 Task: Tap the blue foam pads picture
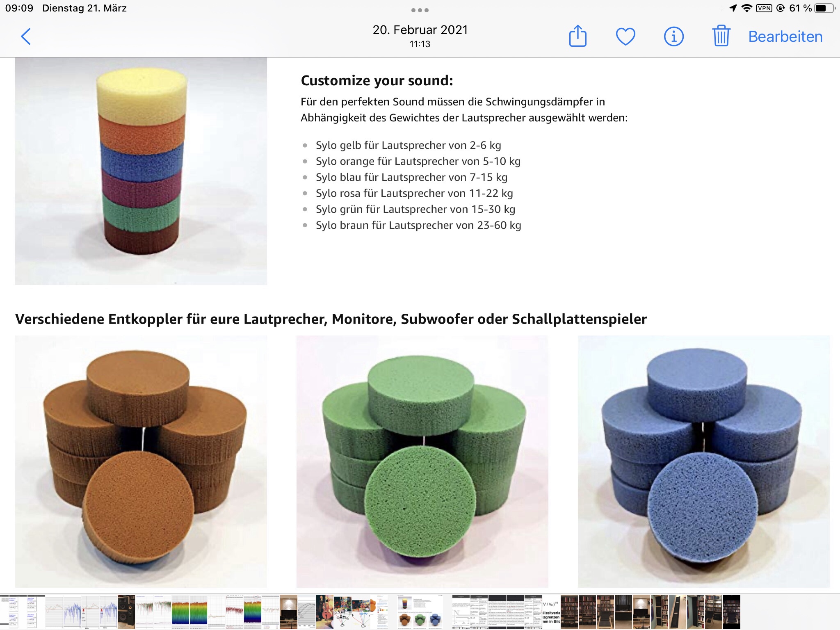[704, 461]
